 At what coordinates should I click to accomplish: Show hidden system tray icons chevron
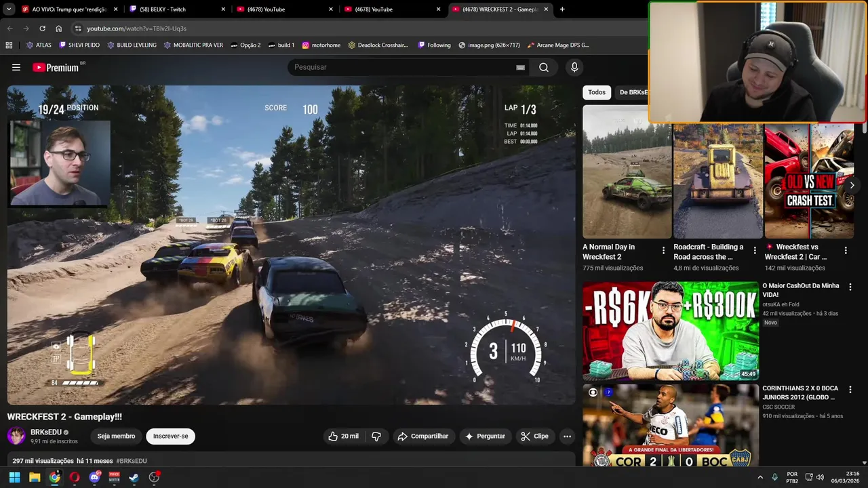pyautogui.click(x=759, y=477)
